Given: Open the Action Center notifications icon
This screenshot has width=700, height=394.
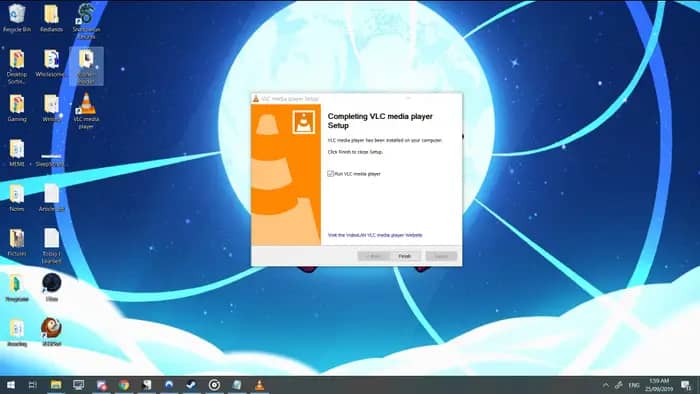Looking at the screenshot, I should pyautogui.click(x=686, y=385).
